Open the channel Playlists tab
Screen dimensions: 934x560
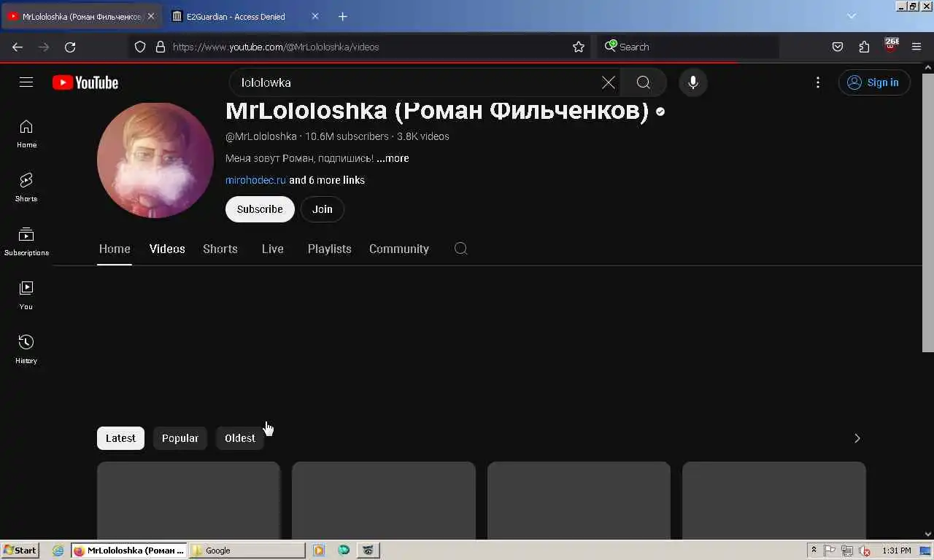click(x=330, y=249)
